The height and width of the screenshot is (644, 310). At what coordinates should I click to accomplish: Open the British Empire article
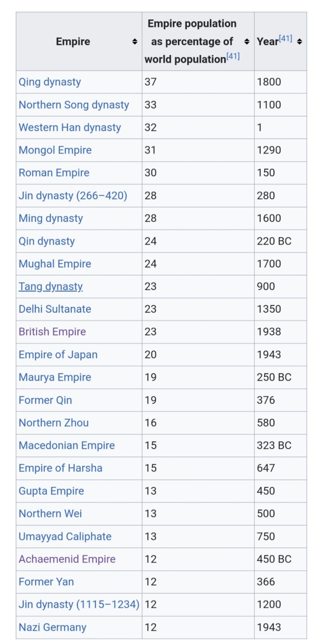pos(52,332)
